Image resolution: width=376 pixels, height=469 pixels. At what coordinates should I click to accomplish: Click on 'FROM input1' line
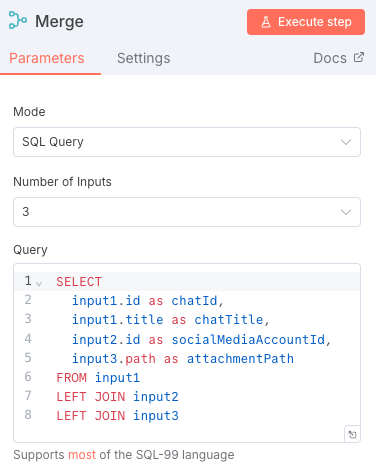pos(98,378)
